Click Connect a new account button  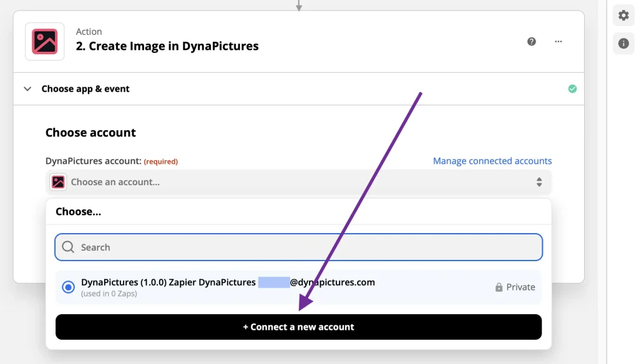point(299,327)
